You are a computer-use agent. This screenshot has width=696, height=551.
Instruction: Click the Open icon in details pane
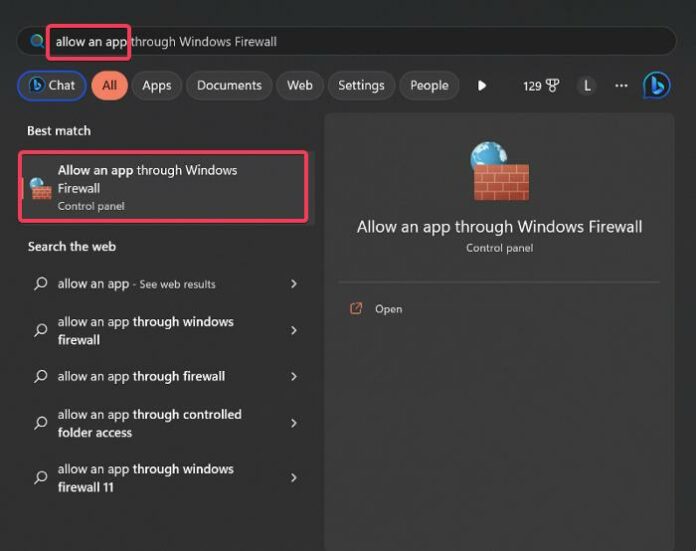356,309
